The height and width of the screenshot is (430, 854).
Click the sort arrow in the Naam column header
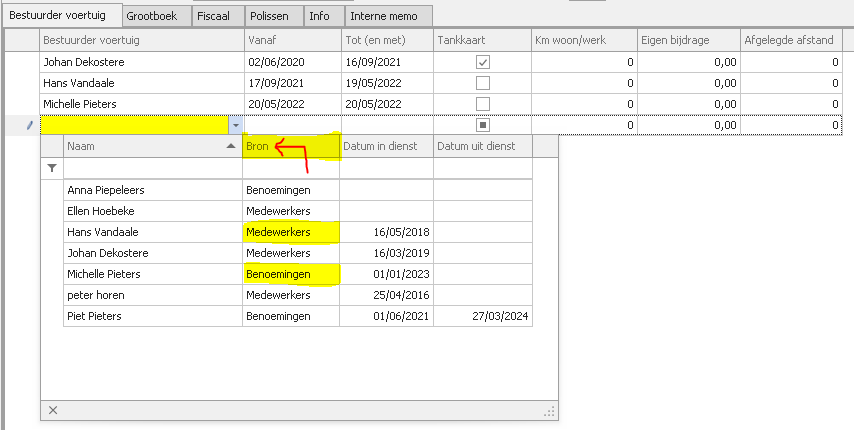click(232, 146)
